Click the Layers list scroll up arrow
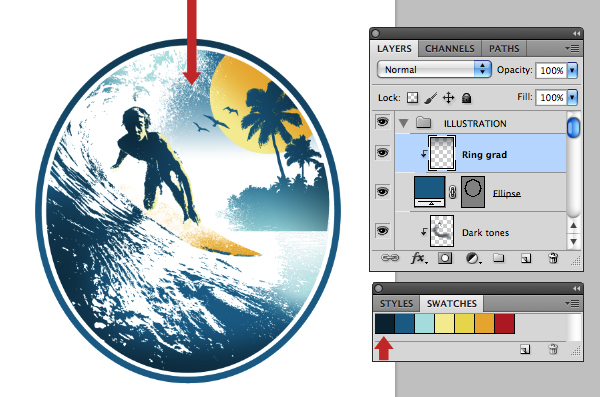This screenshot has width=600, height=397. click(573, 225)
